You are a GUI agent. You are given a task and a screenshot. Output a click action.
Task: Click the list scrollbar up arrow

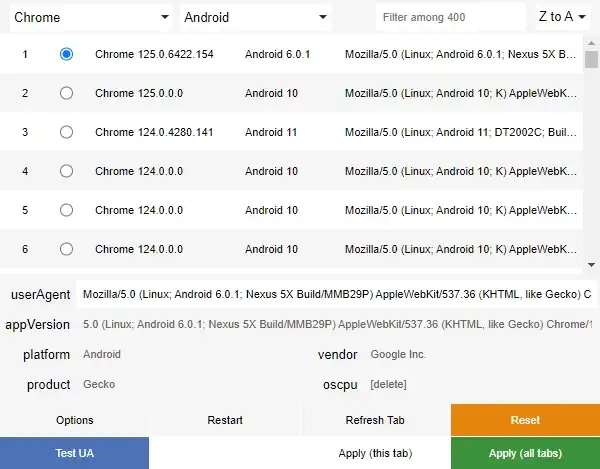point(591,43)
